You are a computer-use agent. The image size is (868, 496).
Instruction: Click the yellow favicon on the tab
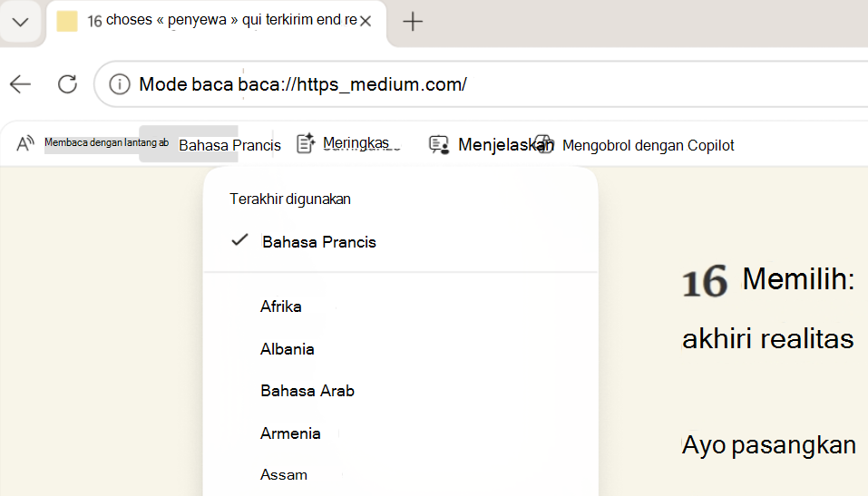pos(67,21)
